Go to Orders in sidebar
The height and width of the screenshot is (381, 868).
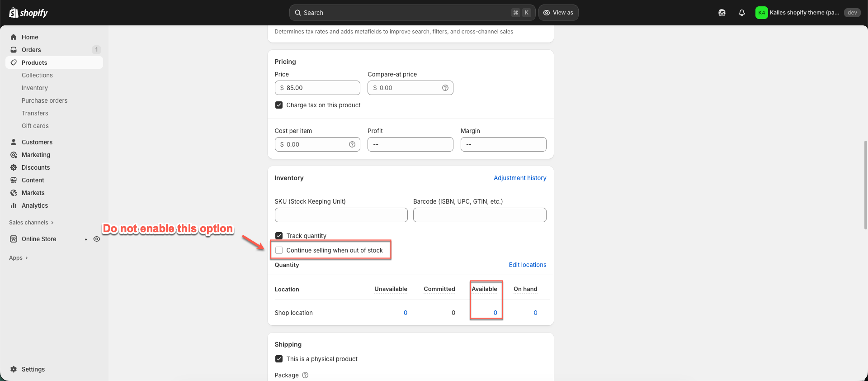[x=31, y=50]
